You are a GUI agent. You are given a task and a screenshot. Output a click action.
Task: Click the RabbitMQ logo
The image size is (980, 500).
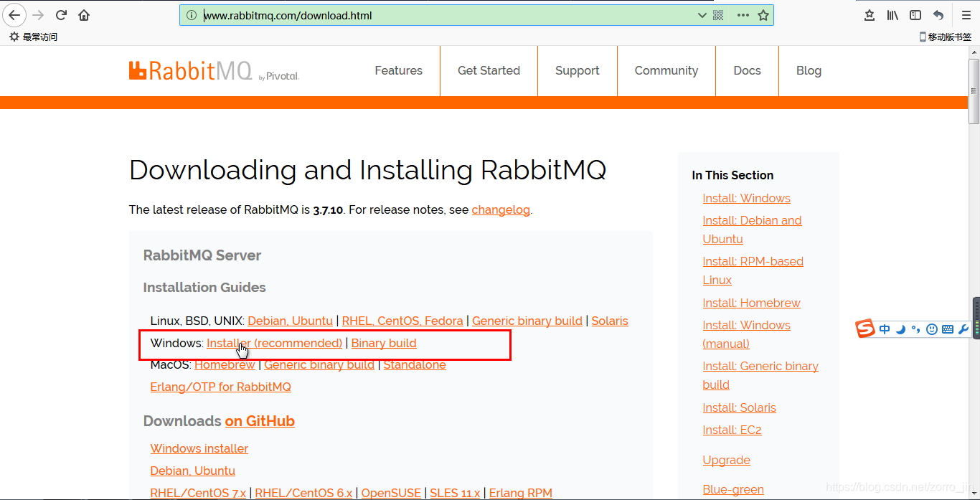point(214,70)
